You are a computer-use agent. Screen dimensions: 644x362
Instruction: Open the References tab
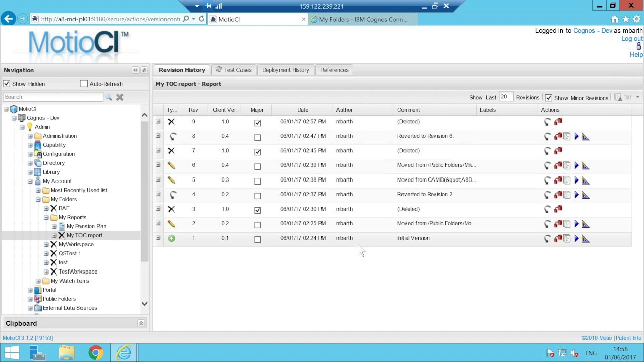[334, 70]
